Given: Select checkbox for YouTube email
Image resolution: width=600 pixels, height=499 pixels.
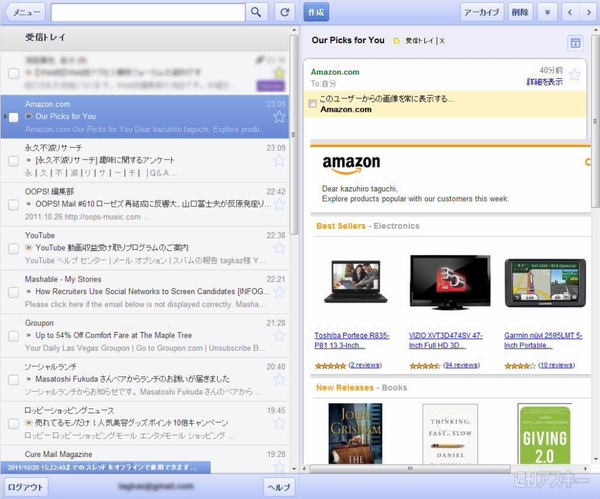Looking at the screenshot, I should [13, 248].
